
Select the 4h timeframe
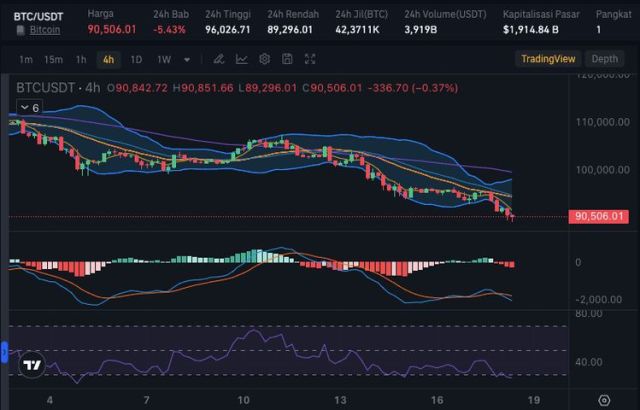click(x=107, y=59)
